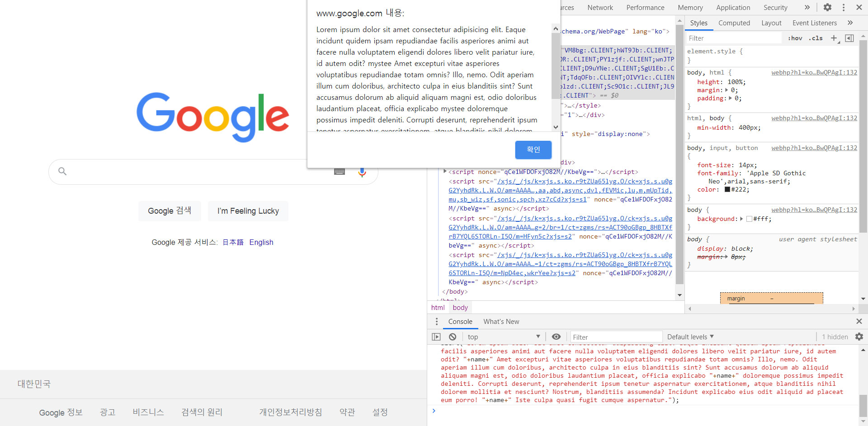Click Google 검색 button
The width and height of the screenshot is (868, 426).
pyautogui.click(x=170, y=211)
